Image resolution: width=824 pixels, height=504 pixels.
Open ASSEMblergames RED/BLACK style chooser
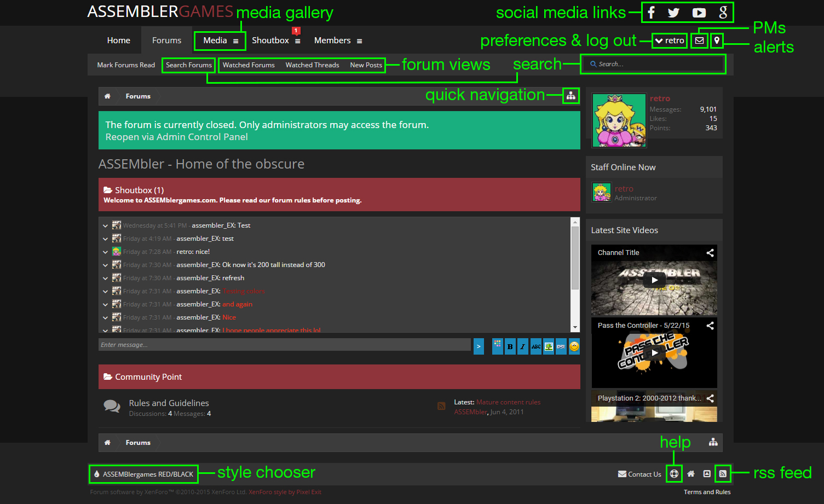pos(143,474)
